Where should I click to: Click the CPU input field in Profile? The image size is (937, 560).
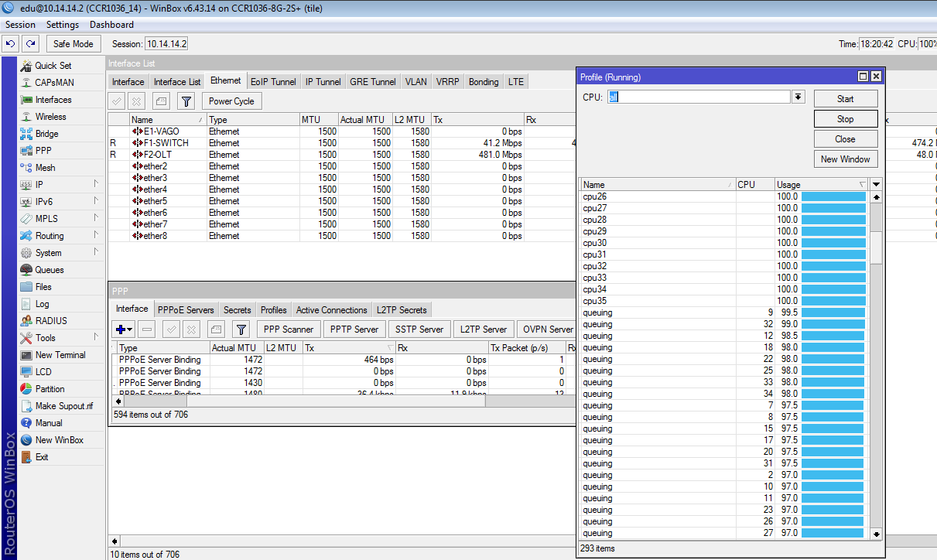point(698,97)
